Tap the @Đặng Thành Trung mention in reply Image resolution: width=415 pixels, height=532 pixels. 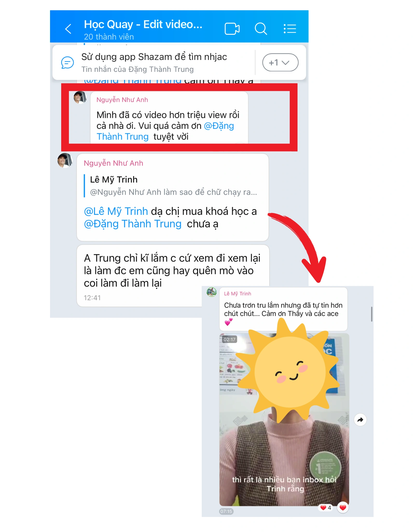pyautogui.click(x=133, y=224)
